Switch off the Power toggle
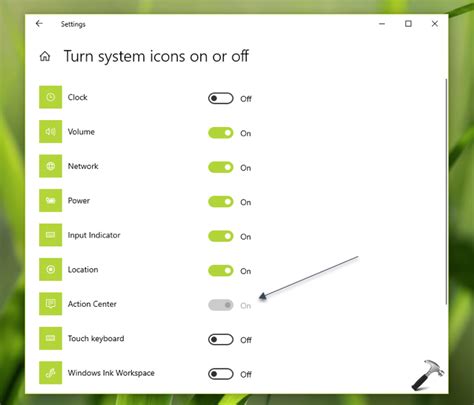474x405 pixels. click(221, 202)
